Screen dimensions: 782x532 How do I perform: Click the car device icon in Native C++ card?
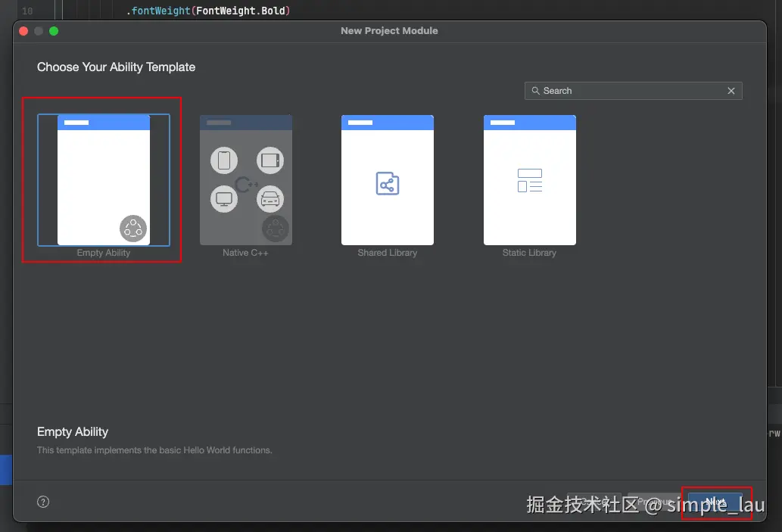click(270, 199)
